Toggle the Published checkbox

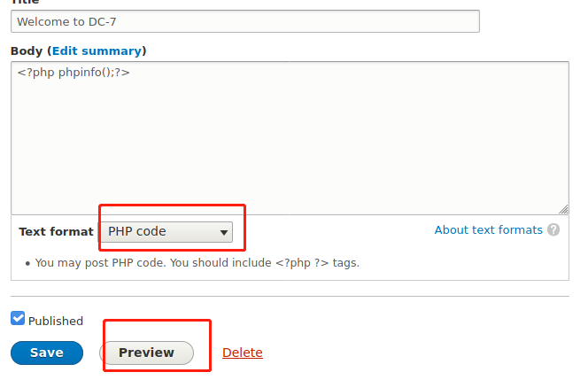[18, 318]
